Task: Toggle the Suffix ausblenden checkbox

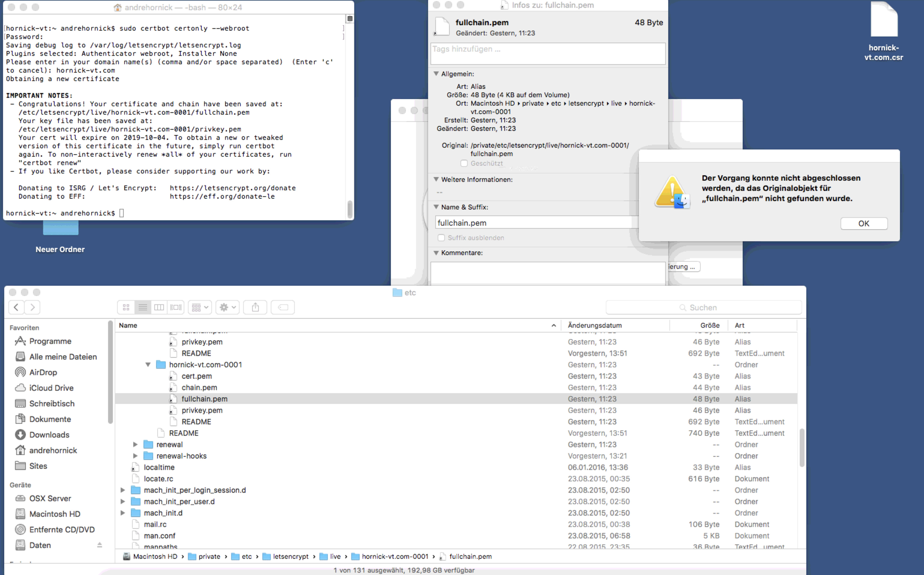Action: [x=441, y=238]
